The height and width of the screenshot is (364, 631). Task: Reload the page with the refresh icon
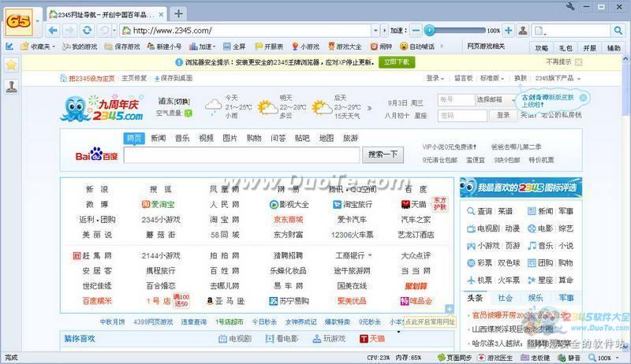click(87, 31)
